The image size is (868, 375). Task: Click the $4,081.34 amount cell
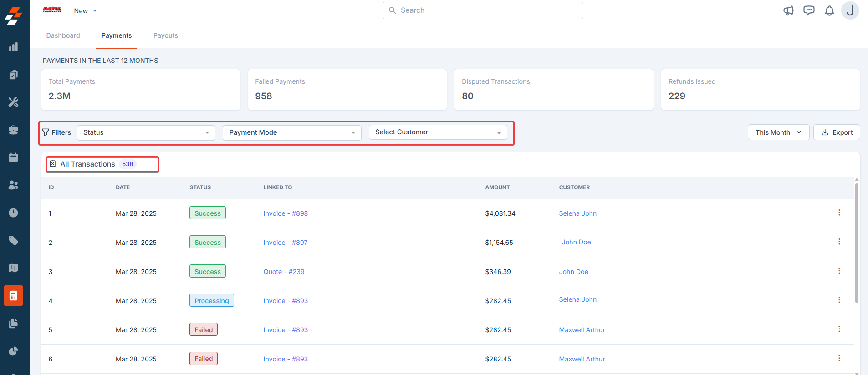click(x=500, y=213)
